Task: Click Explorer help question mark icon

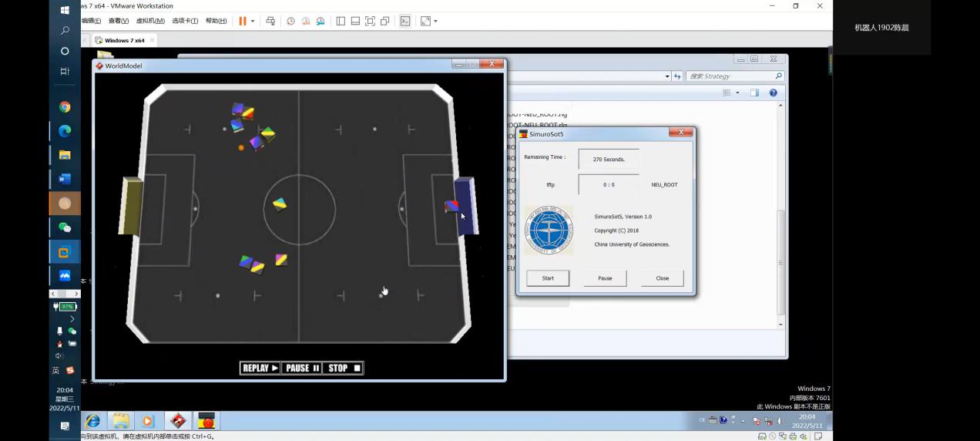Action: [773, 93]
